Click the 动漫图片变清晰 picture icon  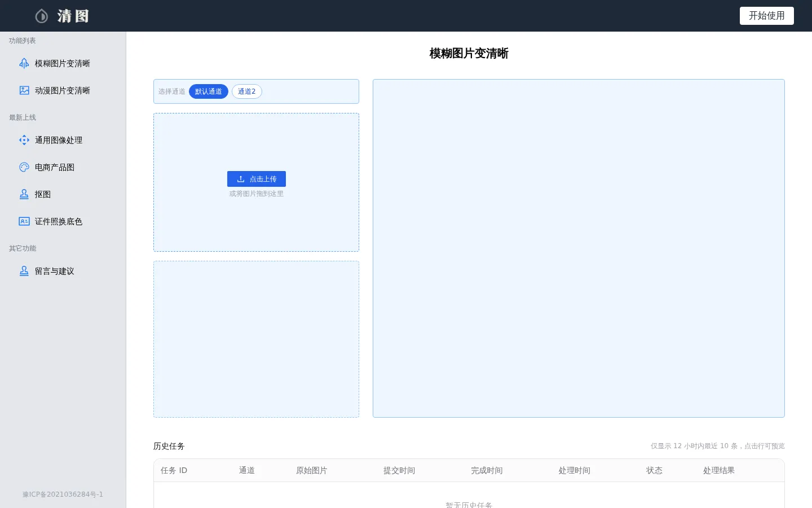[24, 90]
